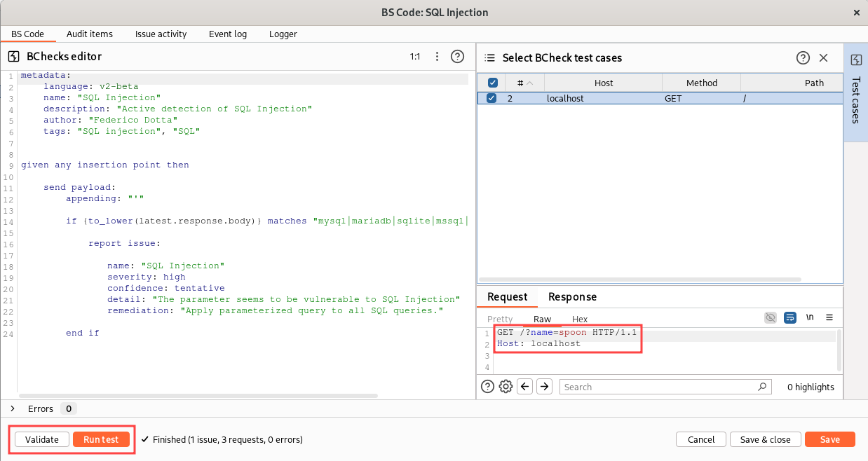The width and height of the screenshot is (868, 461).
Task: Click the Run test button
Action: coord(101,439)
